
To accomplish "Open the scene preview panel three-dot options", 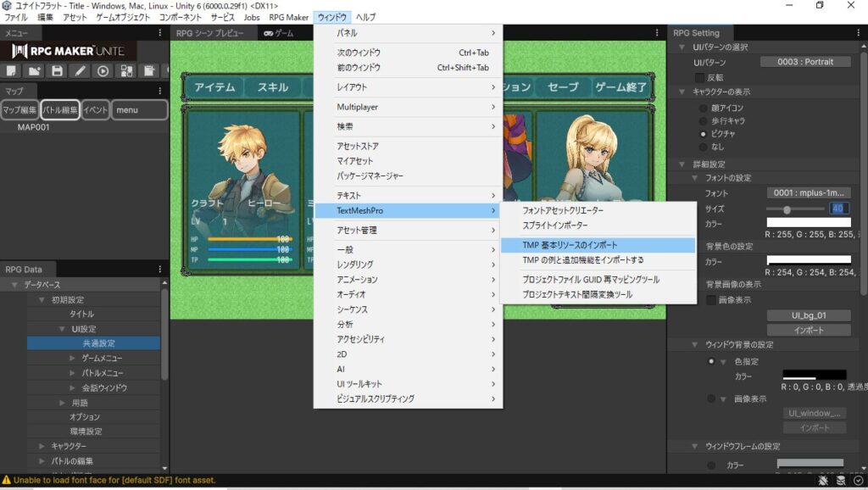I will coord(657,33).
